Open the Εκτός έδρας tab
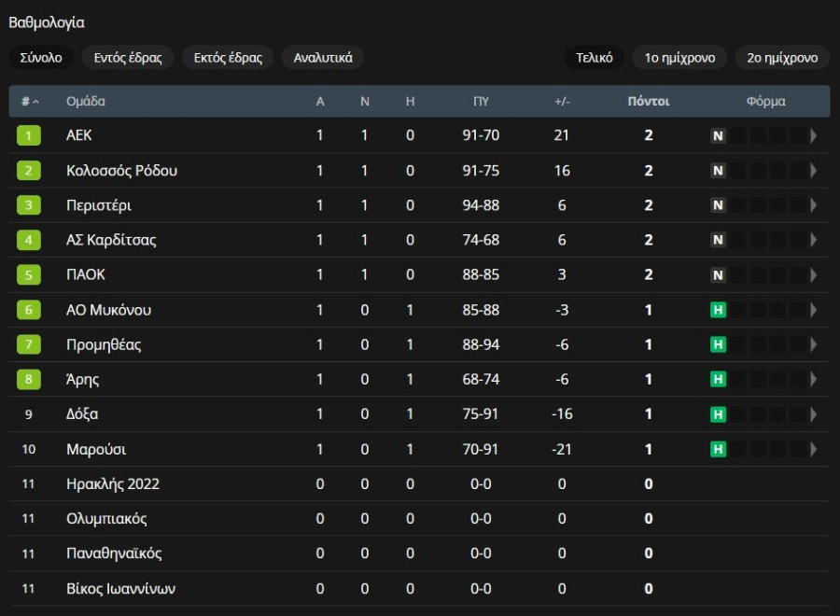Viewport: 840px width, 616px height. tap(228, 57)
